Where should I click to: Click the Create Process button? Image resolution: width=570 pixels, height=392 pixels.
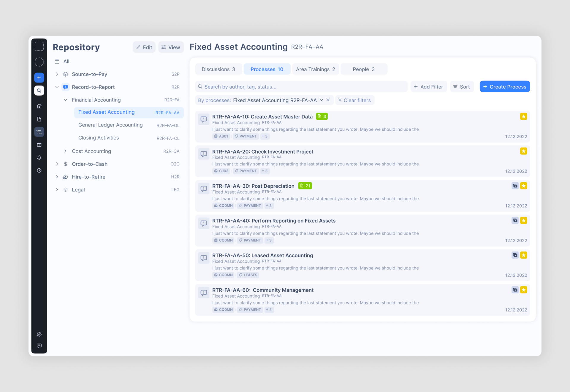point(504,87)
